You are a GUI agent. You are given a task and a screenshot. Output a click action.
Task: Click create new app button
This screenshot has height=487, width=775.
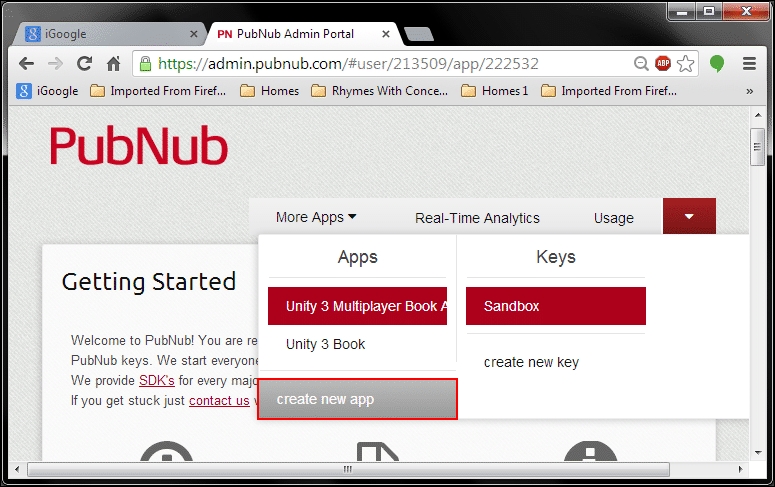click(357, 399)
